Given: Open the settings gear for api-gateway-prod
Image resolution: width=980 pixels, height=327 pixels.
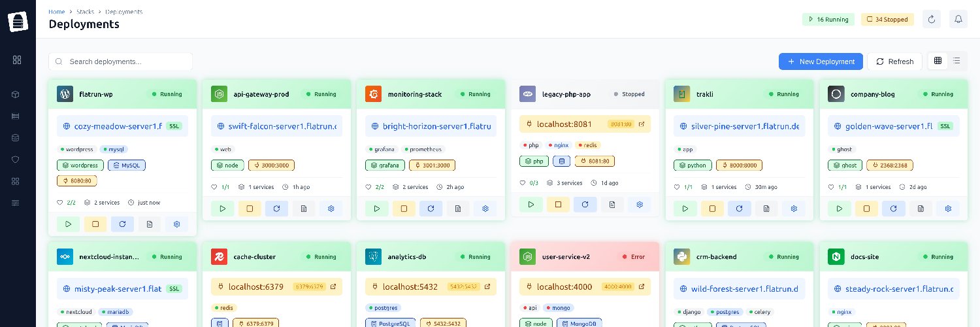Looking at the screenshot, I should pos(331,209).
